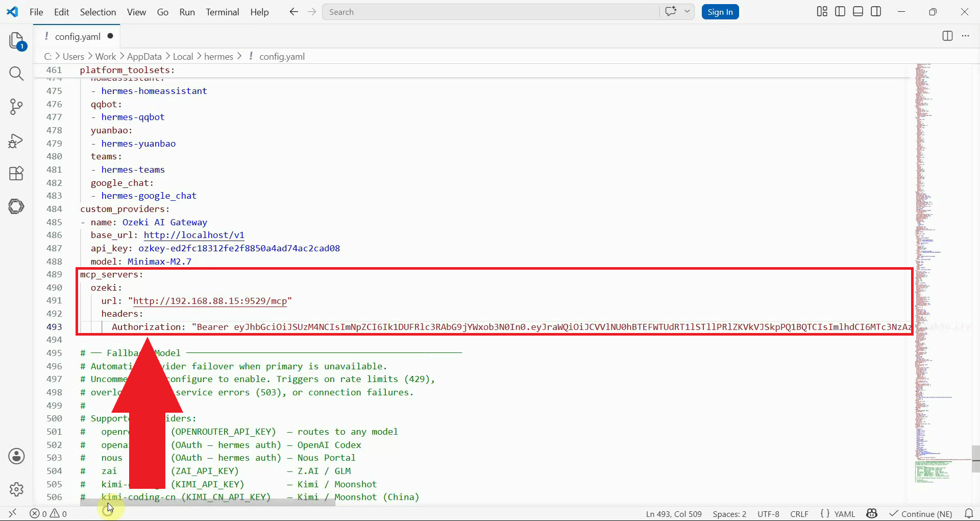Click Ln 493, Col 509 go-to-line indicator
The image size is (980, 521).
coord(674,514)
